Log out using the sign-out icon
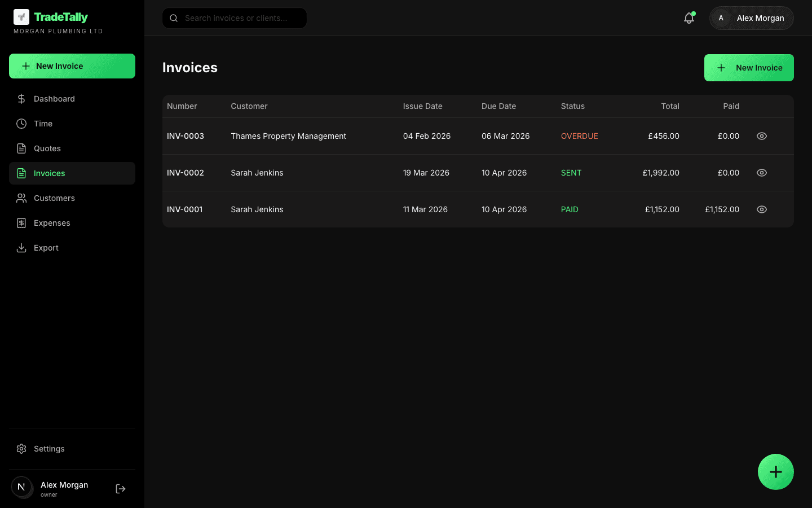This screenshot has width=812, height=508. 120,488
